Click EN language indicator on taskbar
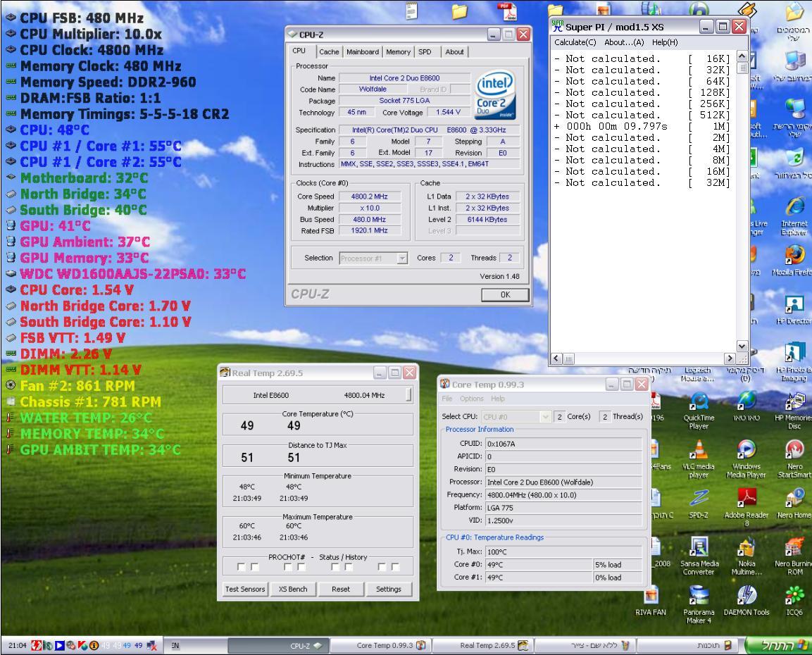The width and height of the screenshot is (812, 655). 175,646
